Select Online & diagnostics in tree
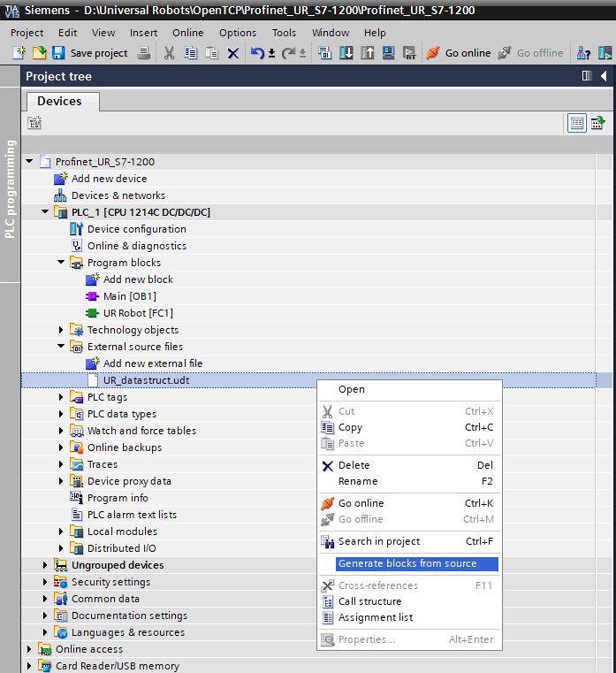Screen dimensions: 616x673 click(137, 246)
